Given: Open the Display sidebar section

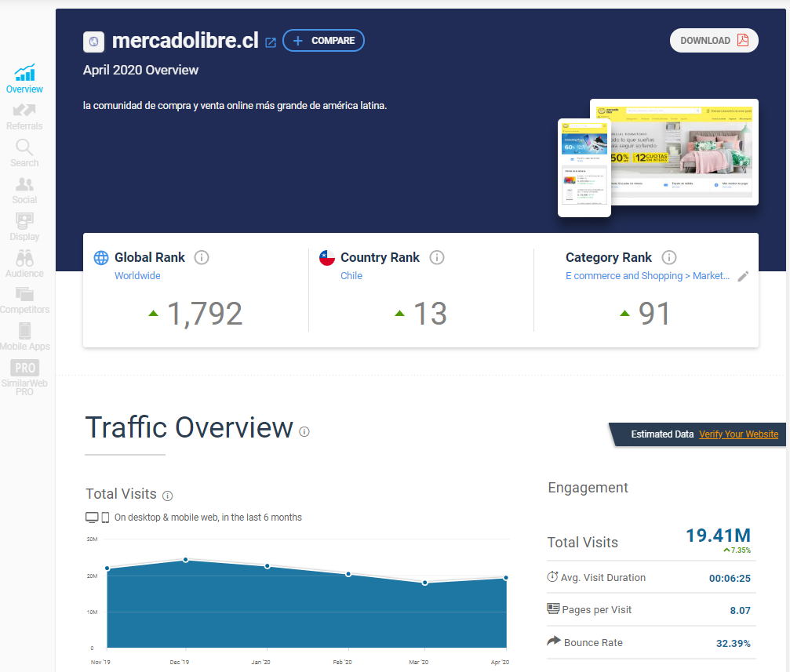Looking at the screenshot, I should coord(24,227).
